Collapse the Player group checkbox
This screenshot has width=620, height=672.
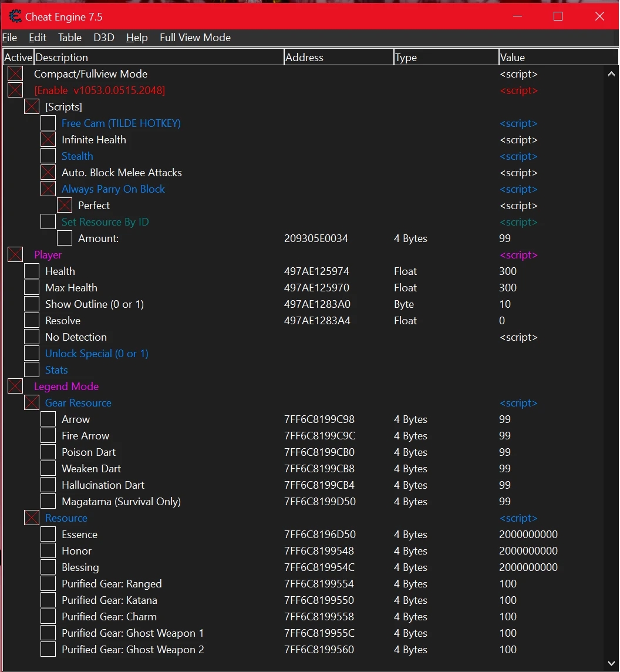click(15, 254)
